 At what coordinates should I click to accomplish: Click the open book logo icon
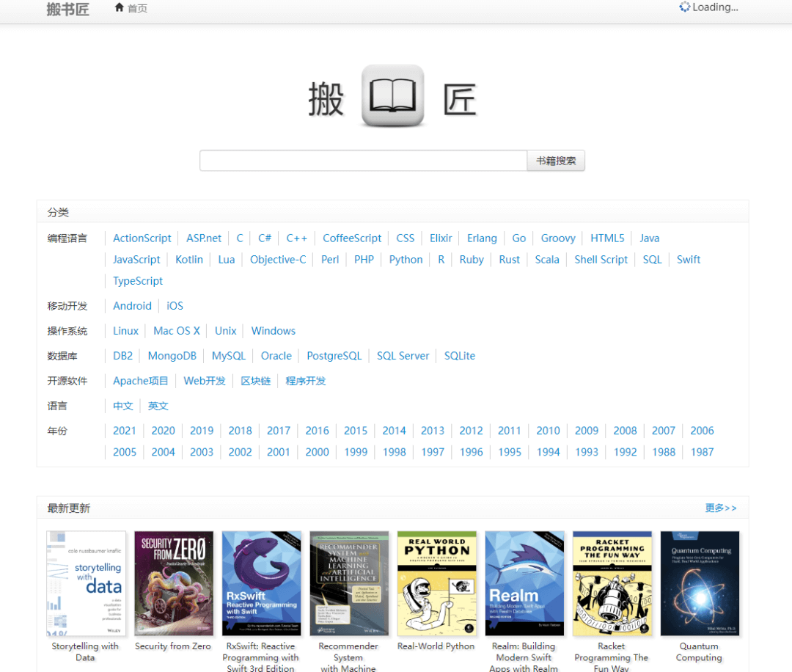coord(393,96)
